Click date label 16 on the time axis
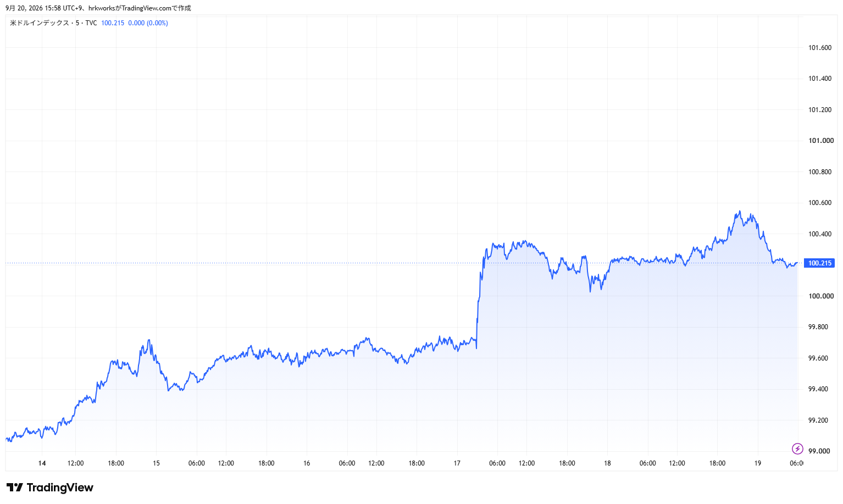 point(307,463)
